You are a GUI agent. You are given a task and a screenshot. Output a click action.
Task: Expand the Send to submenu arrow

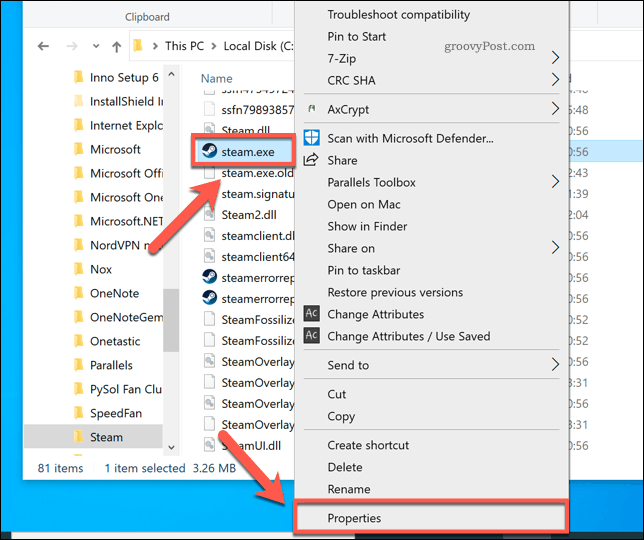[x=555, y=364]
